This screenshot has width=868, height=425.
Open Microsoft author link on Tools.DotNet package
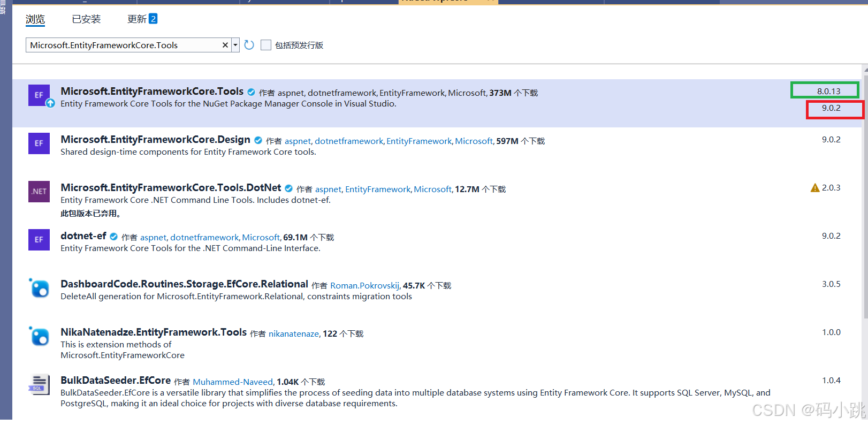point(433,189)
